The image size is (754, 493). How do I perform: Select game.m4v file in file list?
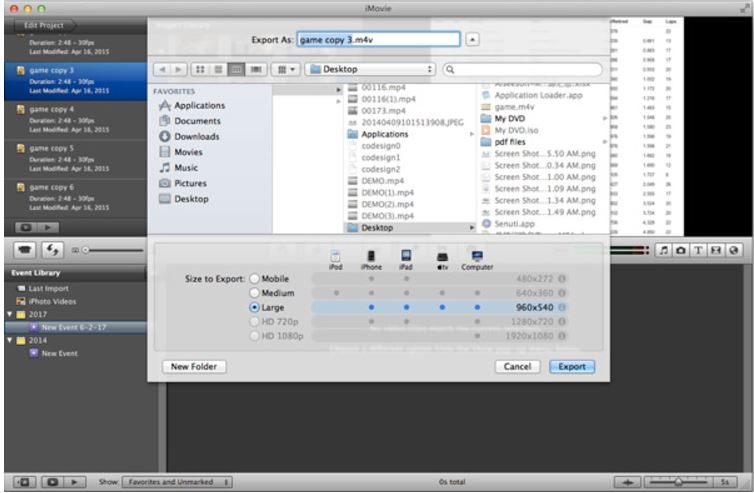tap(514, 107)
